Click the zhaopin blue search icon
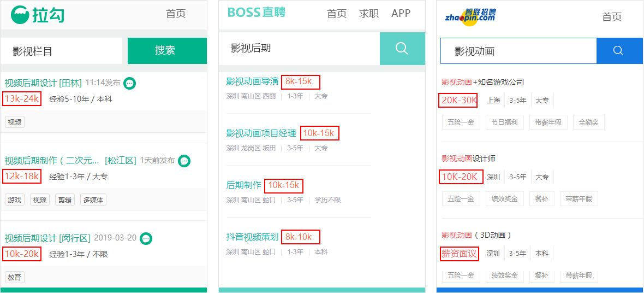The width and height of the screenshot is (644, 293). (x=618, y=51)
